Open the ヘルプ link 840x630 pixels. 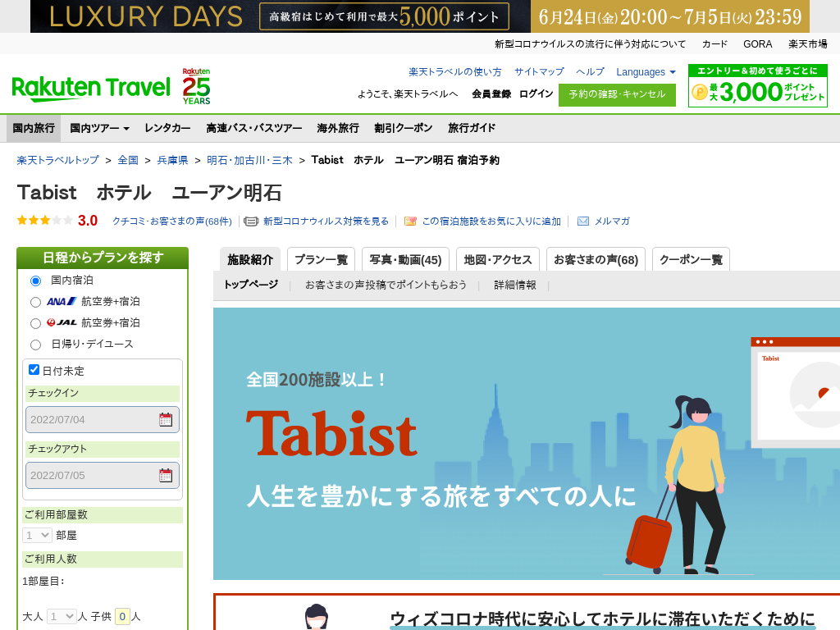click(x=590, y=72)
